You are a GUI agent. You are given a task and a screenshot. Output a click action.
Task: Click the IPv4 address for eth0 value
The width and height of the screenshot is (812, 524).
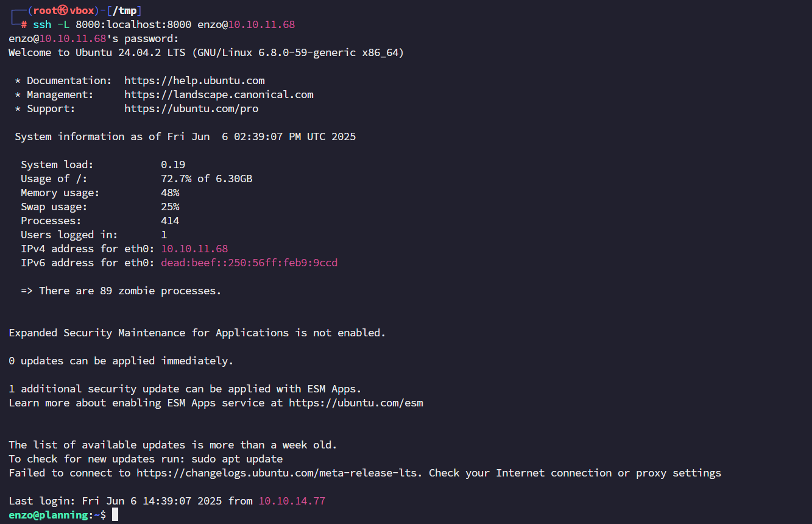194,249
